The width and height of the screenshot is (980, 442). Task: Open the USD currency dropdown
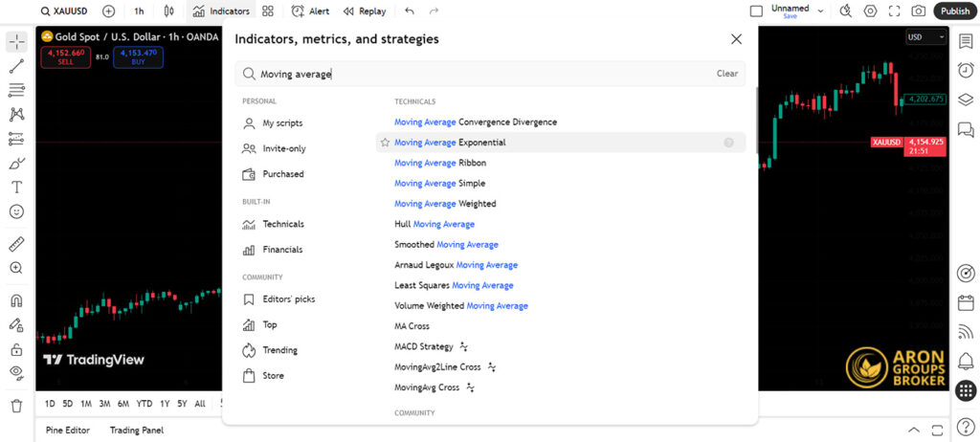925,37
